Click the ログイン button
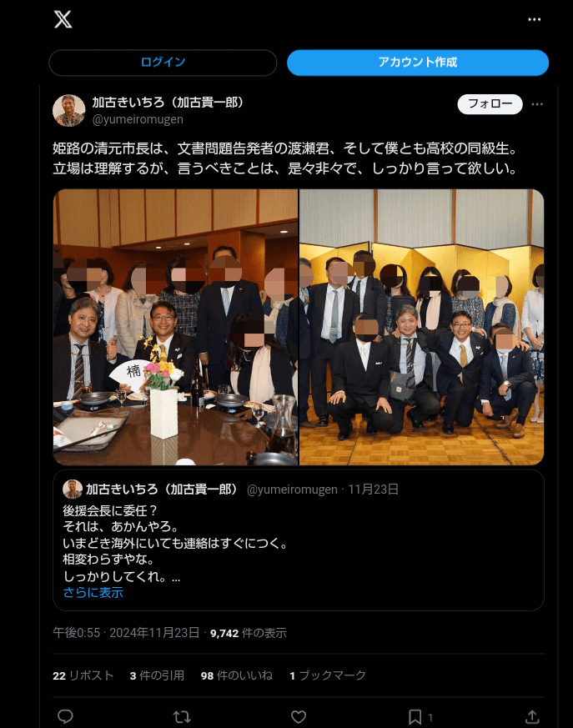This screenshot has height=728, width=573. [163, 63]
